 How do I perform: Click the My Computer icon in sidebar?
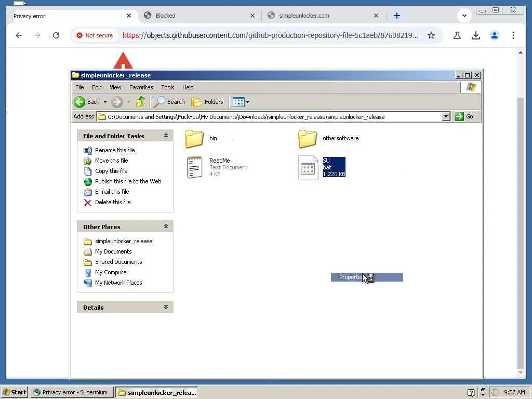click(x=88, y=273)
